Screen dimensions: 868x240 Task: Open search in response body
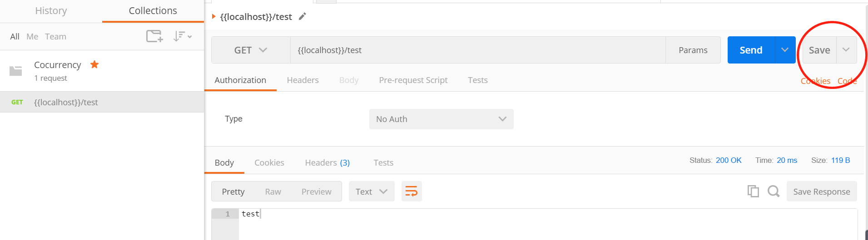coord(774,191)
